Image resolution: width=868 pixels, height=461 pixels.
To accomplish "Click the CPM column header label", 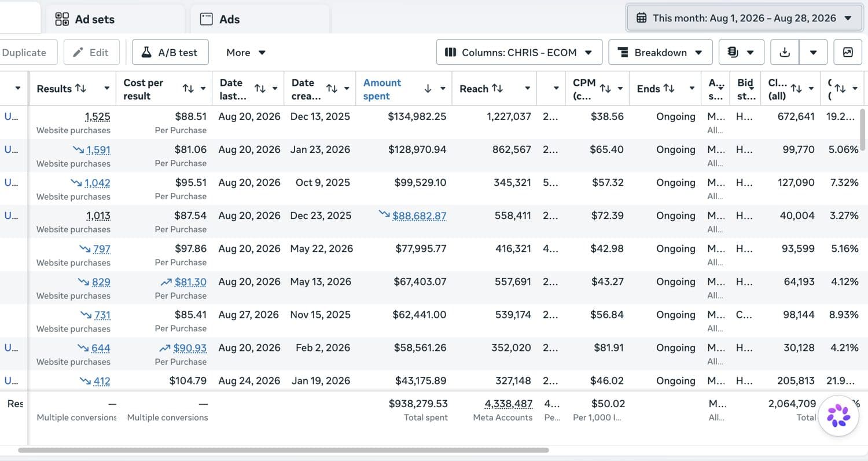I will click(x=584, y=89).
